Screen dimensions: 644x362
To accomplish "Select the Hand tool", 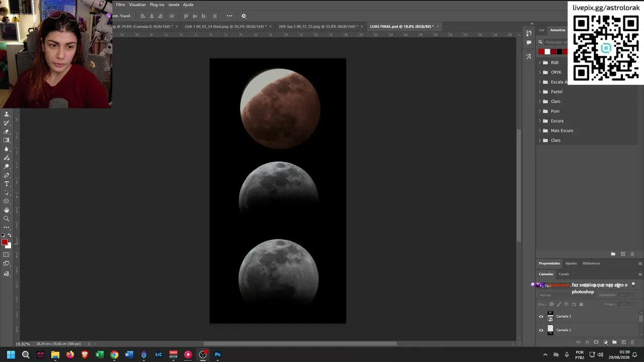I will [7, 210].
